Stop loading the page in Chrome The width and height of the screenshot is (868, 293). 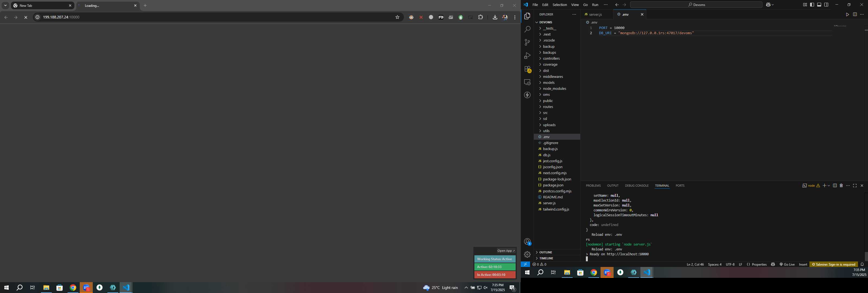click(25, 17)
